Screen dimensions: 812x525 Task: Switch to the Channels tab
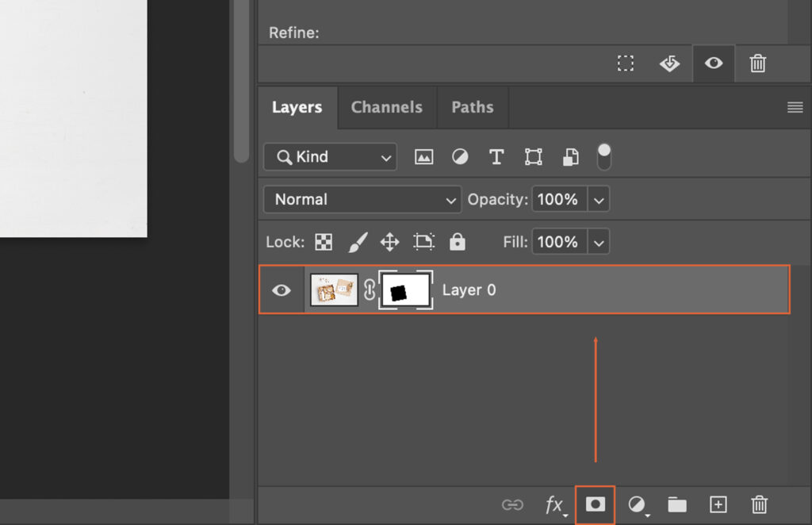coord(386,107)
